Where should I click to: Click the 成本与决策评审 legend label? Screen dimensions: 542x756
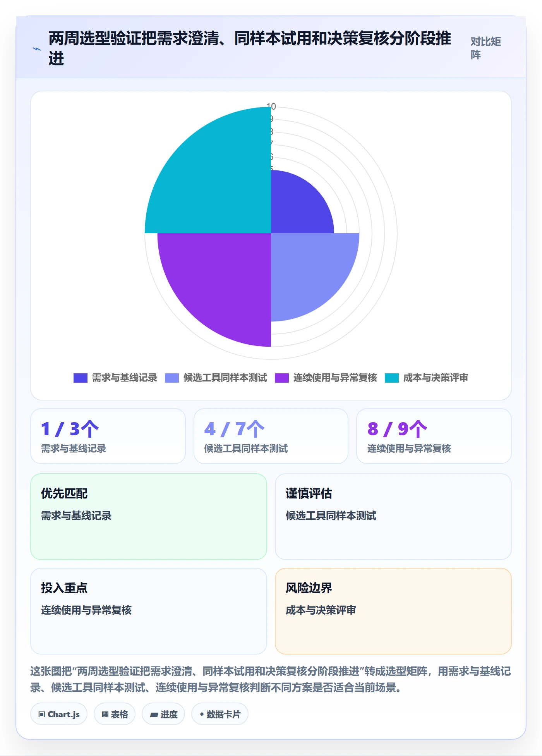pyautogui.click(x=436, y=378)
